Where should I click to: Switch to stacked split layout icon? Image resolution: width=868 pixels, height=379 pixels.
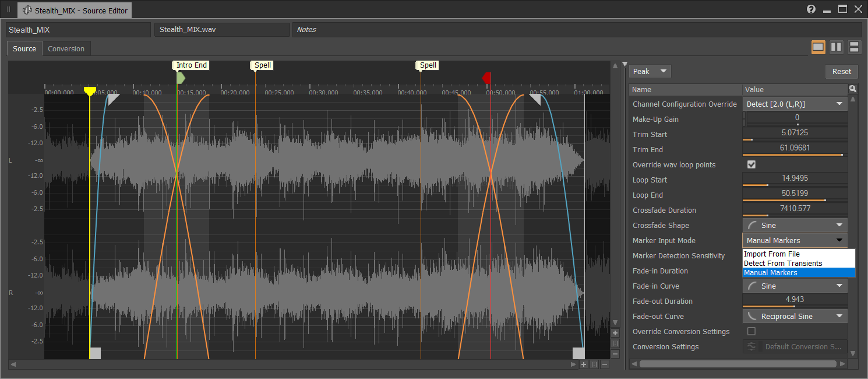click(855, 47)
